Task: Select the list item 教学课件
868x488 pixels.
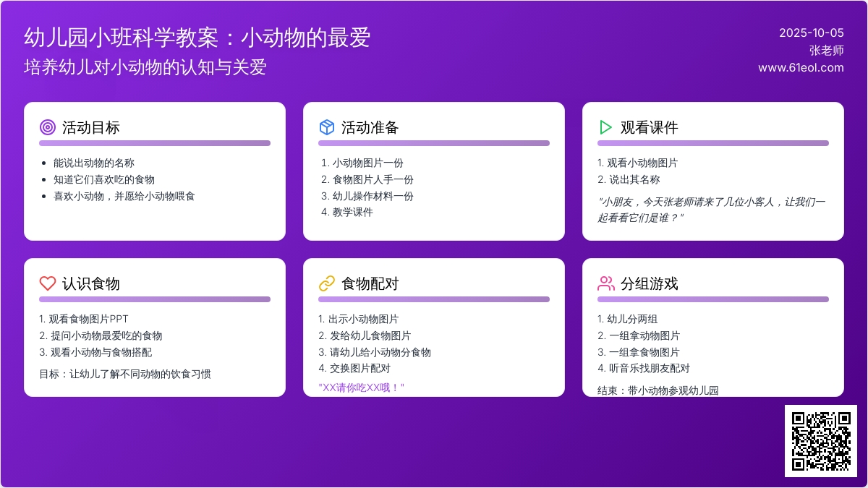Action: coord(352,213)
